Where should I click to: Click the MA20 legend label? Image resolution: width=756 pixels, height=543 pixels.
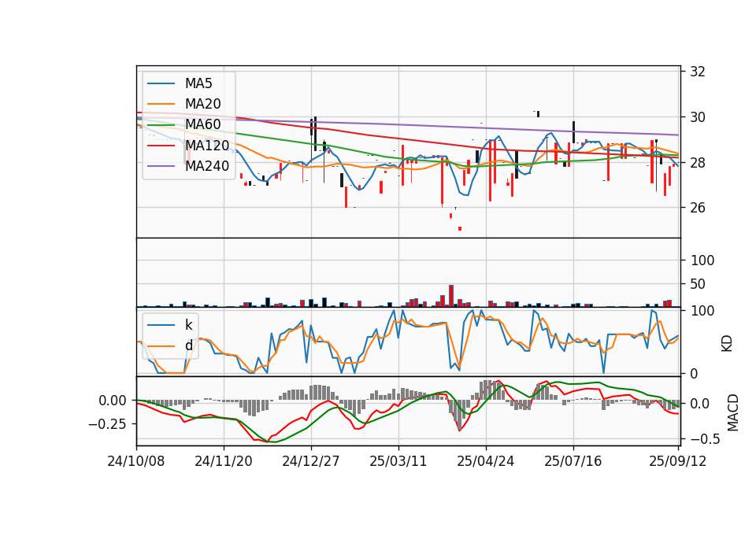coord(202,104)
